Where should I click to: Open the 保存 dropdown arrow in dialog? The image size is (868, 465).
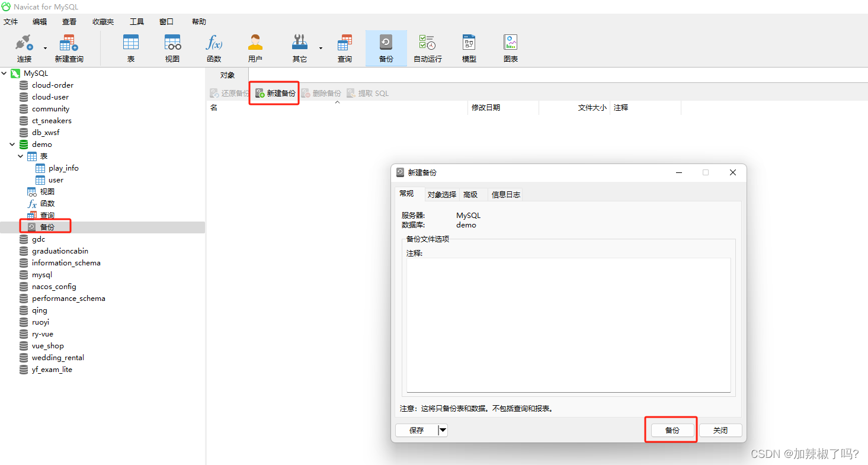point(443,431)
